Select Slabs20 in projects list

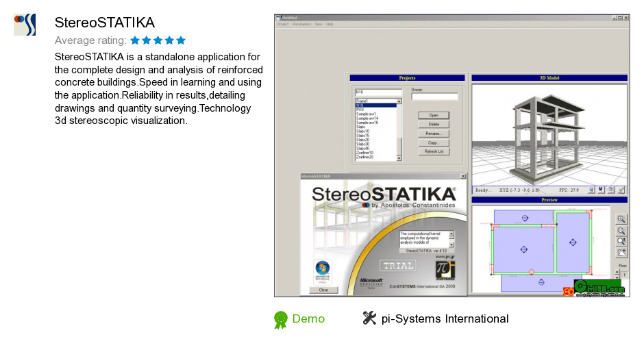point(375,140)
